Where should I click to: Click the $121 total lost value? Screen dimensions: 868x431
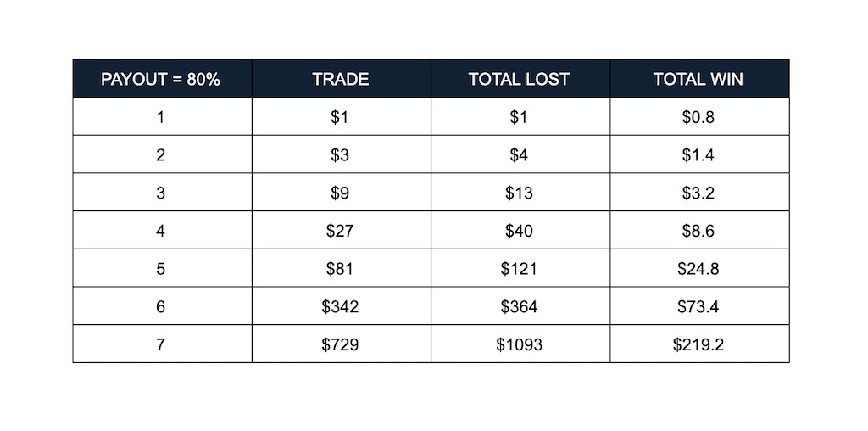pos(519,269)
